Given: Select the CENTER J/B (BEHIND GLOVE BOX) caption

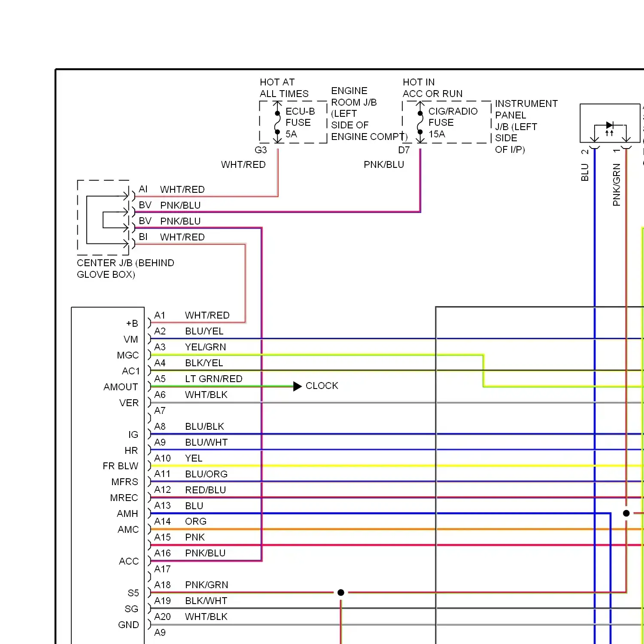Looking at the screenshot, I should (x=125, y=269).
